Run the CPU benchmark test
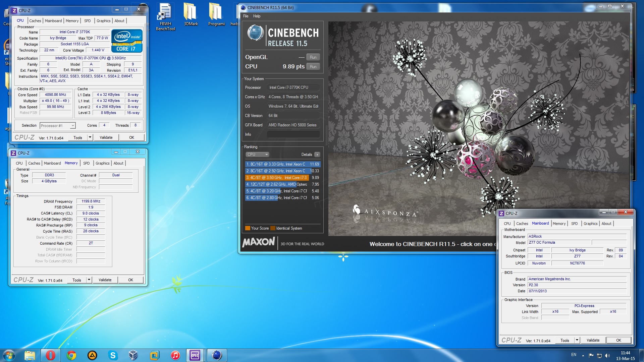Viewport: 644px width, 362px height. point(313,67)
